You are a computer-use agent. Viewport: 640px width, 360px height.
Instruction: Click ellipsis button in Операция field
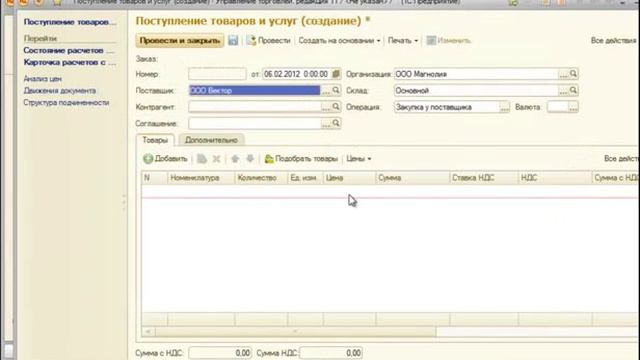(504, 107)
